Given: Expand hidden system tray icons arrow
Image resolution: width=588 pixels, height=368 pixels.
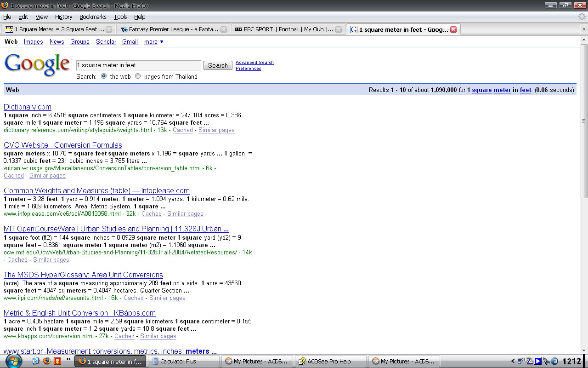Looking at the screenshot, I should [513, 361].
